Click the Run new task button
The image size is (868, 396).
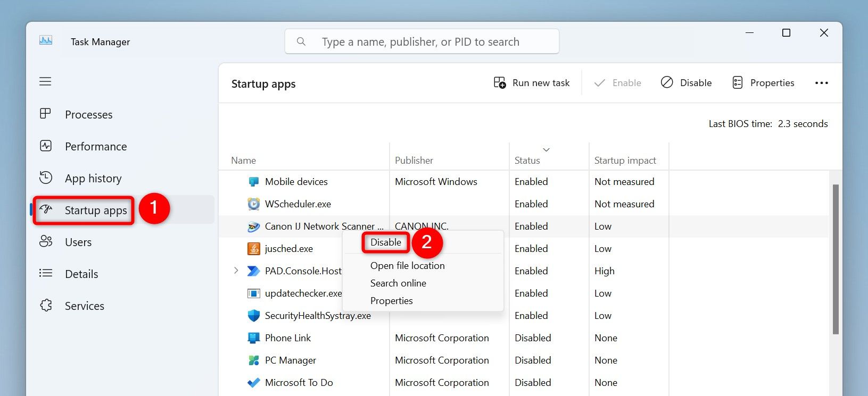pos(532,83)
